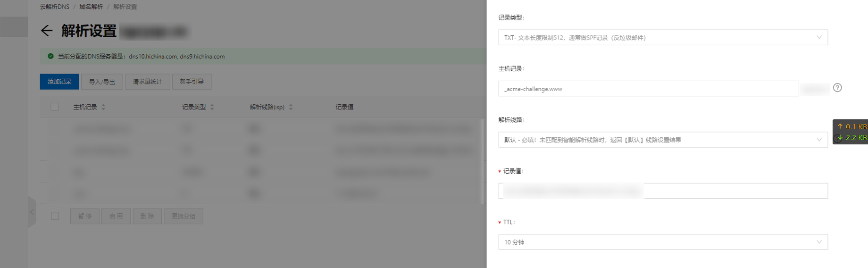
Task: Collapse the left sidebar handle arrow
Action: coord(32,212)
